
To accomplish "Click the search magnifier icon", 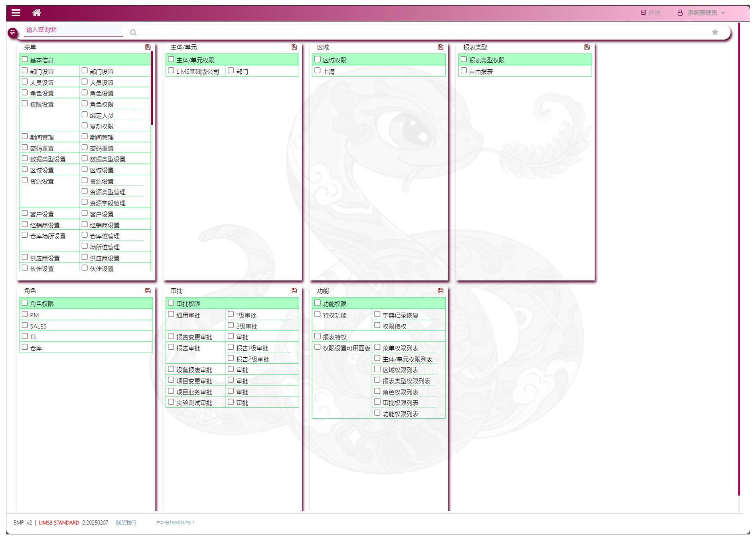I will 133,33.
